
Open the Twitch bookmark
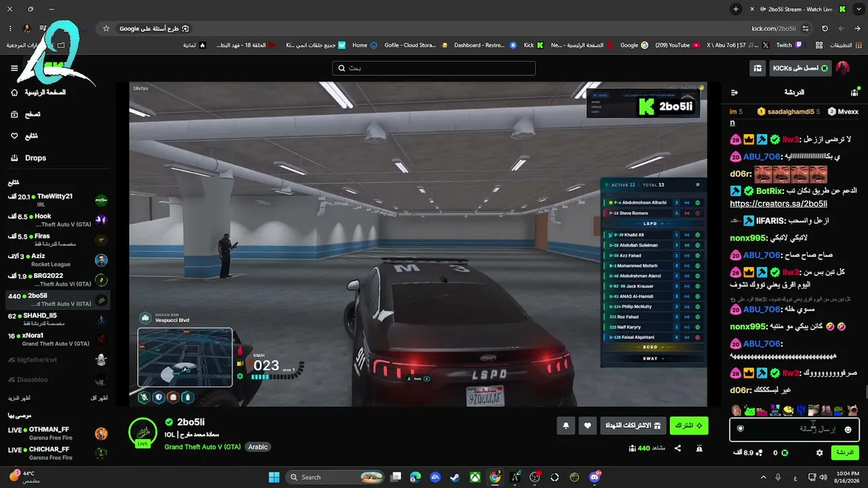pyautogui.click(x=788, y=45)
